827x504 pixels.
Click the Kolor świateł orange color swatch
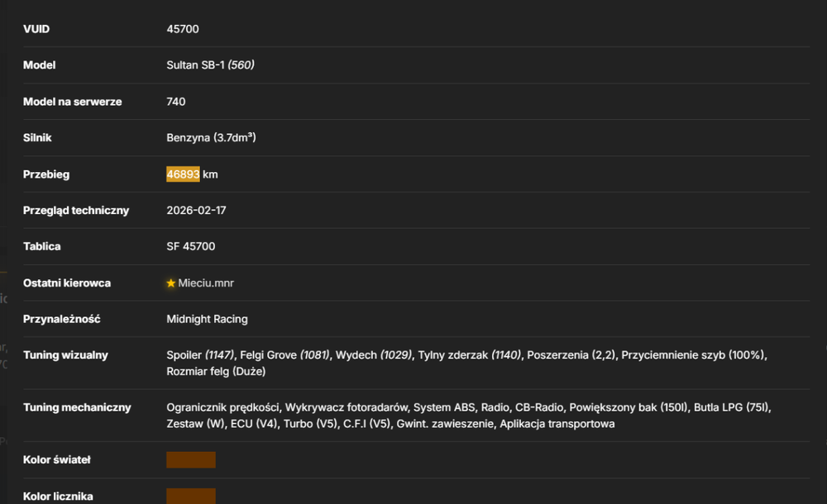191,459
